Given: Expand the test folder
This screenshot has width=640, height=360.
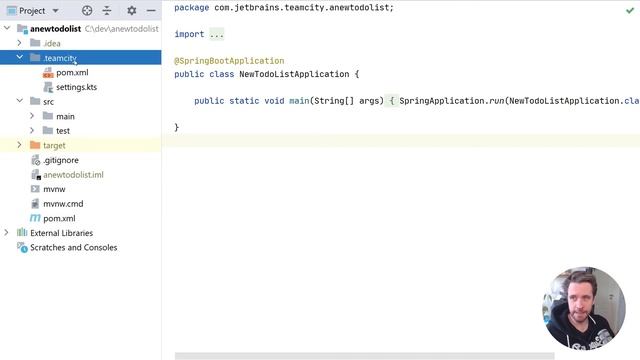Looking at the screenshot, I should pyautogui.click(x=32, y=130).
